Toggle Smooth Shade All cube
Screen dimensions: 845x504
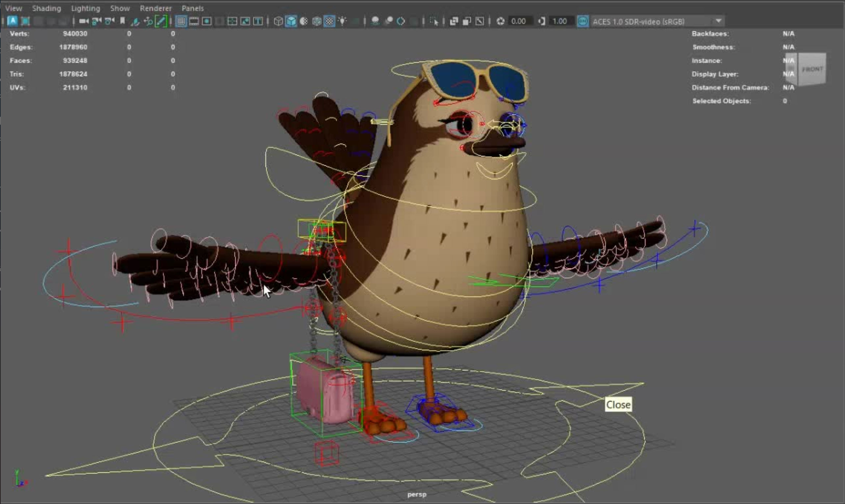[x=291, y=21]
